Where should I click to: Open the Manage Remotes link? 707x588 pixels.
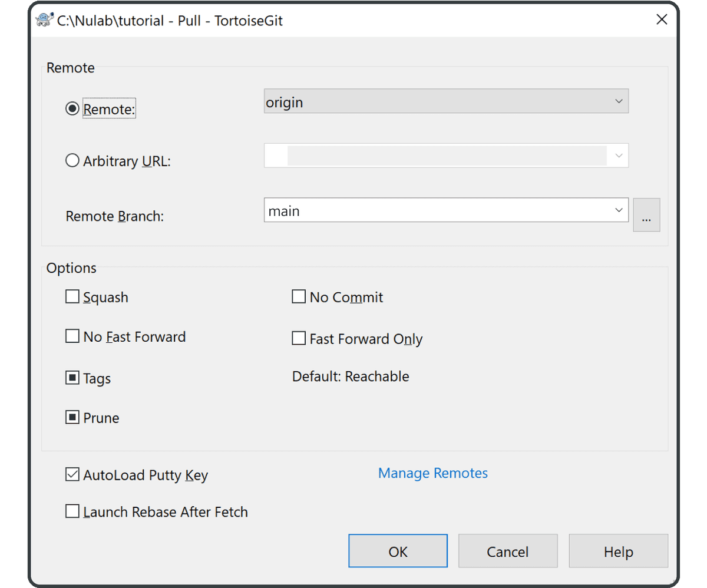[433, 473]
